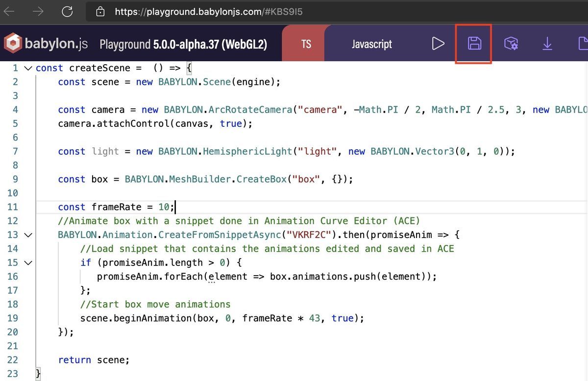The height and width of the screenshot is (381, 588).
Task: Save the playground using the floppy disk icon
Action: [x=473, y=43]
